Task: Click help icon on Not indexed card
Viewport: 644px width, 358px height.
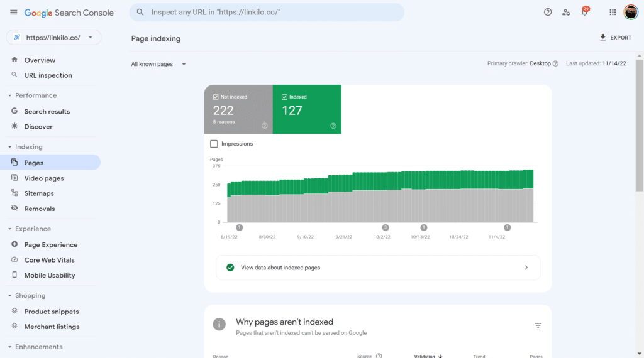Action: pos(265,126)
